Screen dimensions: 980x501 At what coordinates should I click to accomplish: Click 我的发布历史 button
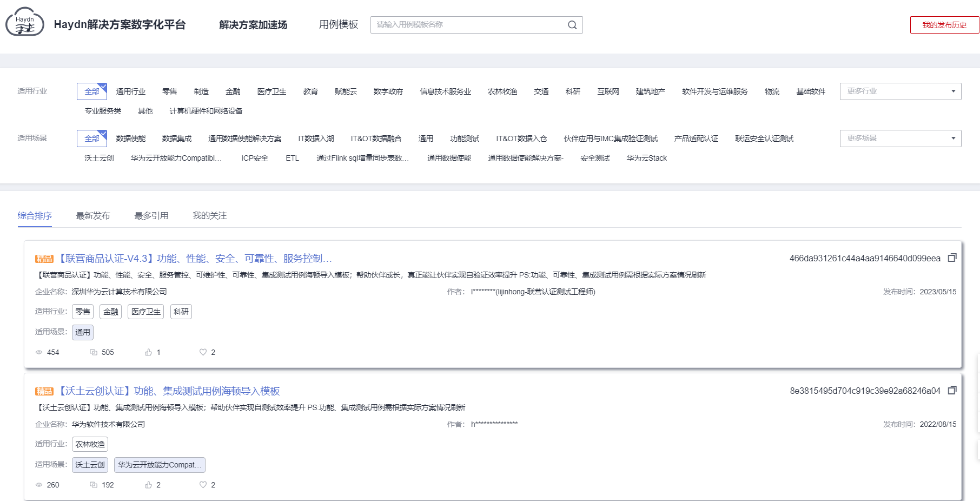point(944,25)
